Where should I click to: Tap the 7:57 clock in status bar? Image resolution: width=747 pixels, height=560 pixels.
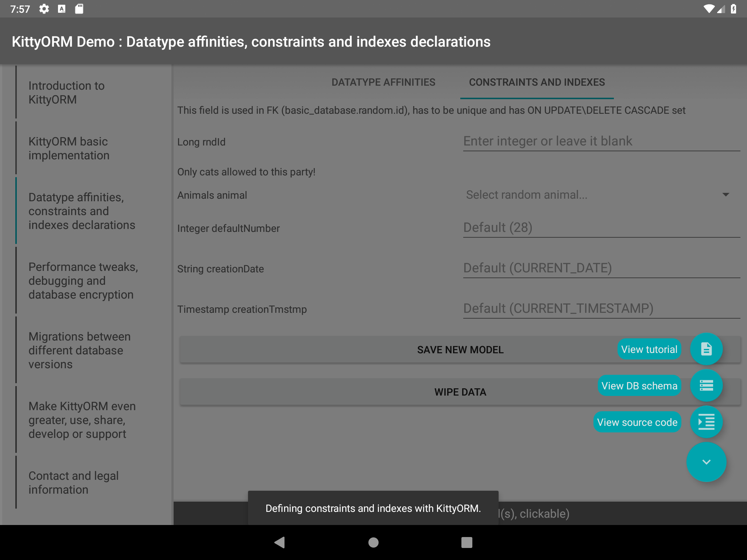pyautogui.click(x=20, y=9)
